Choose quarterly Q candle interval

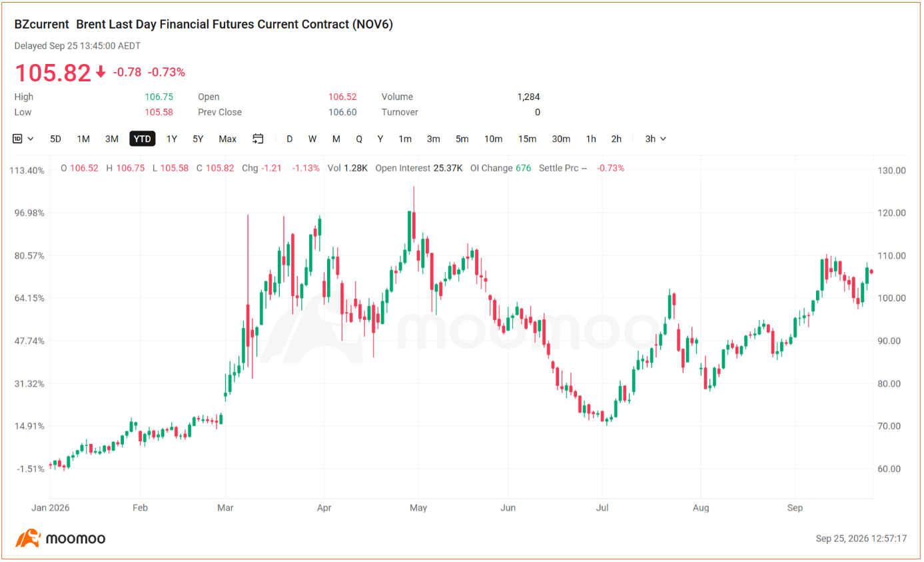359,139
